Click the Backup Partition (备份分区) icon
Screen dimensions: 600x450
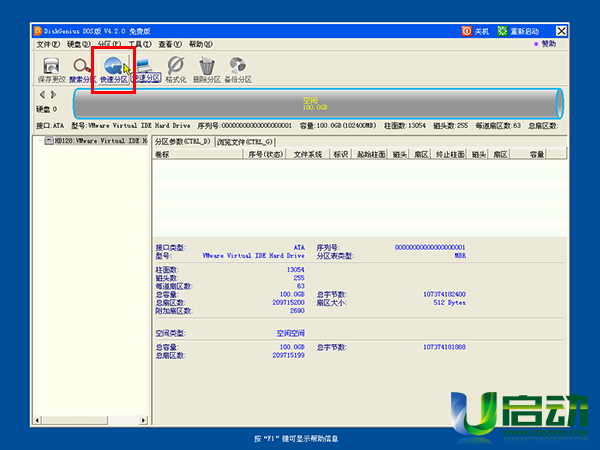tap(238, 70)
